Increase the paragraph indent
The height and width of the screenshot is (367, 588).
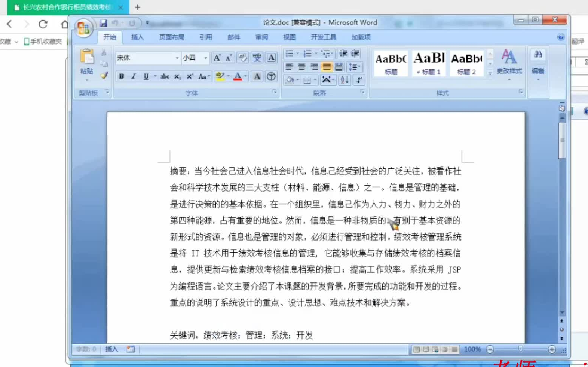coord(355,53)
